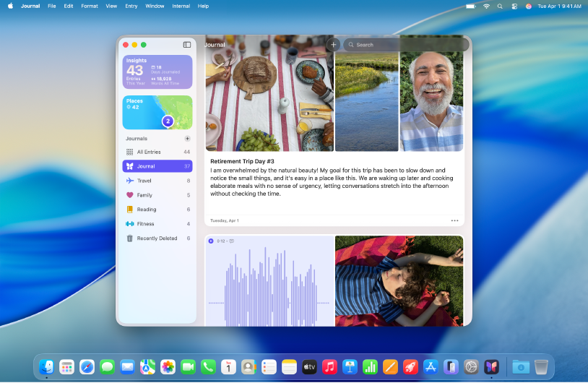This screenshot has width=588, height=383.
Task: Add a new journal with plus icon
Action: pos(187,138)
